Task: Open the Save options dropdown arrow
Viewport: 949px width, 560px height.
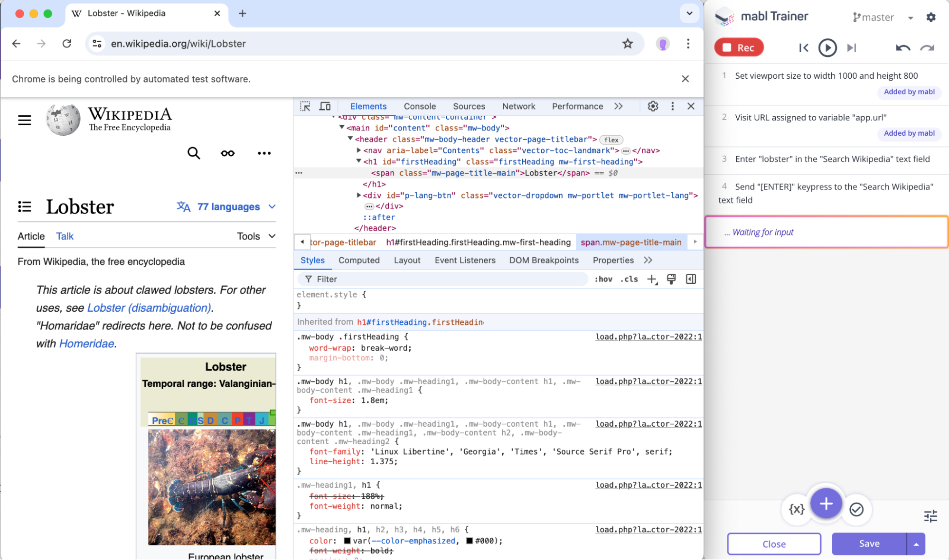Action: [916, 544]
